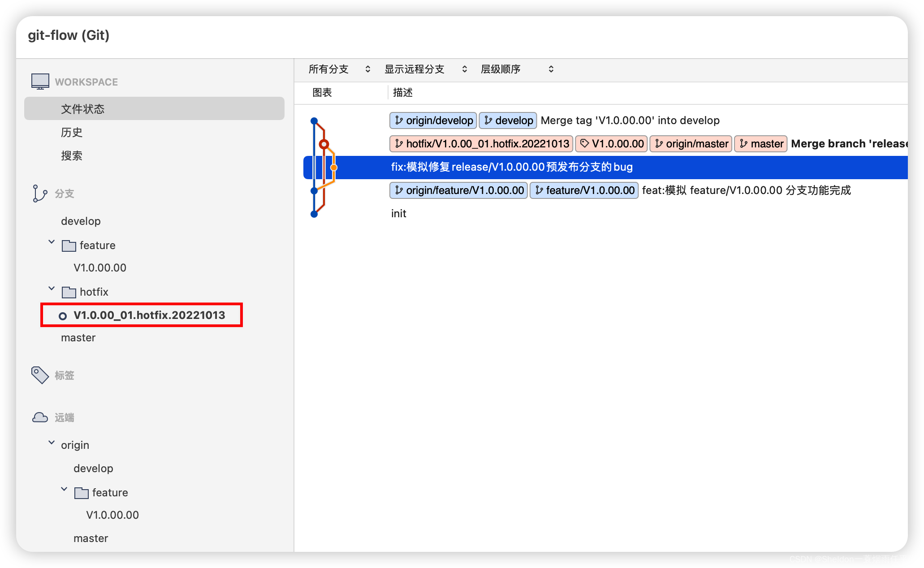Click the V1.0.00.00 tag label
Viewport: 924px width, 568px height.
tap(611, 144)
